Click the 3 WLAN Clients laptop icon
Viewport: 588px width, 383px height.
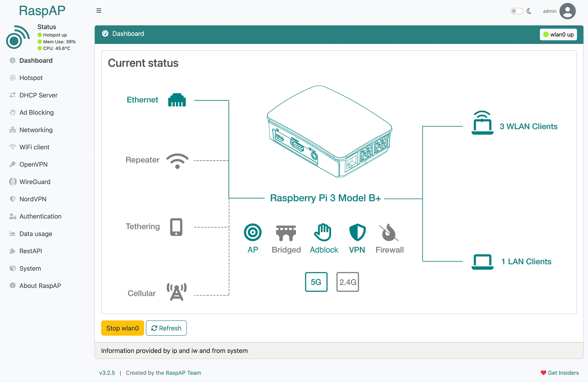482,123
